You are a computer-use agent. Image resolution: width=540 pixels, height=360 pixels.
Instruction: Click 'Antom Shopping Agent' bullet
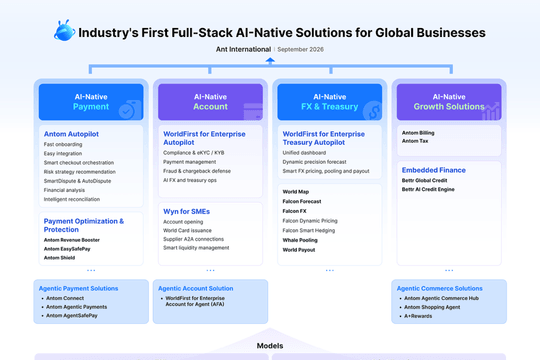(x=432, y=307)
